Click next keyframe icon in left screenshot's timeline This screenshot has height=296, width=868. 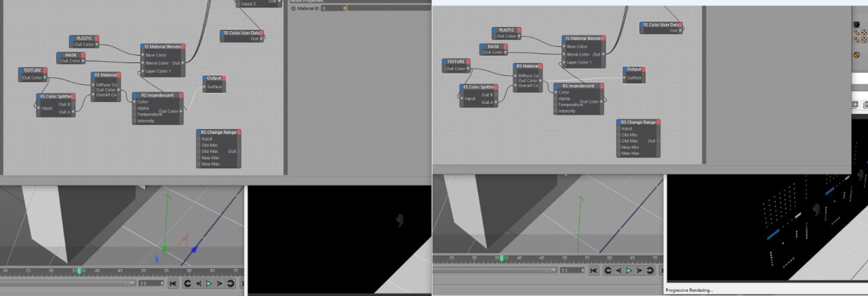pos(231,283)
